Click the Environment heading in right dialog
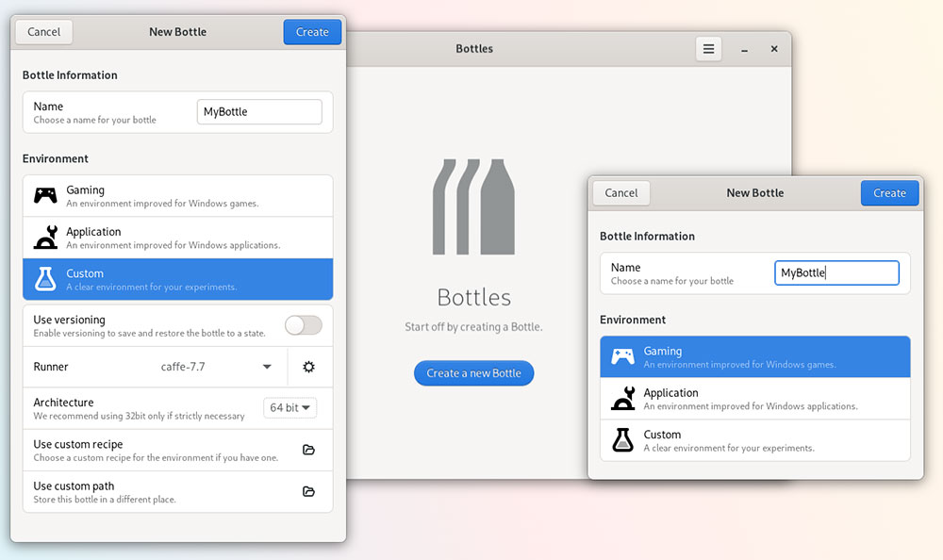Screen dimensions: 943x560 (633, 320)
